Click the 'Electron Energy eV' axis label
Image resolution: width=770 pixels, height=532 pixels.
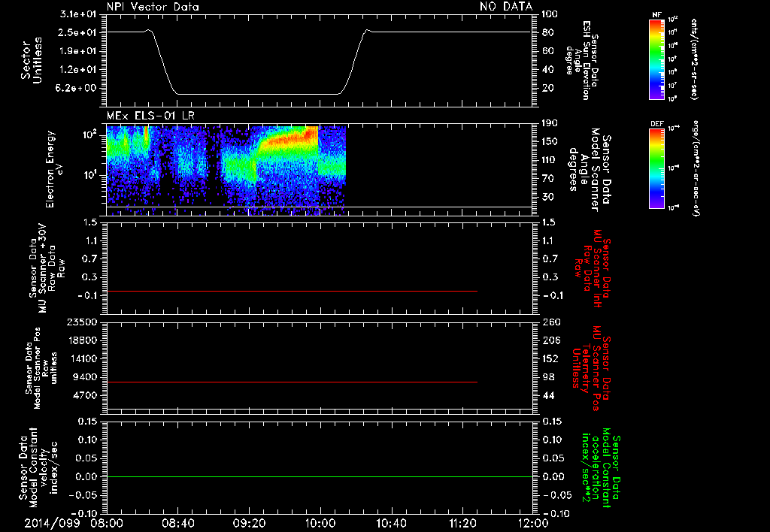[x=54, y=169]
